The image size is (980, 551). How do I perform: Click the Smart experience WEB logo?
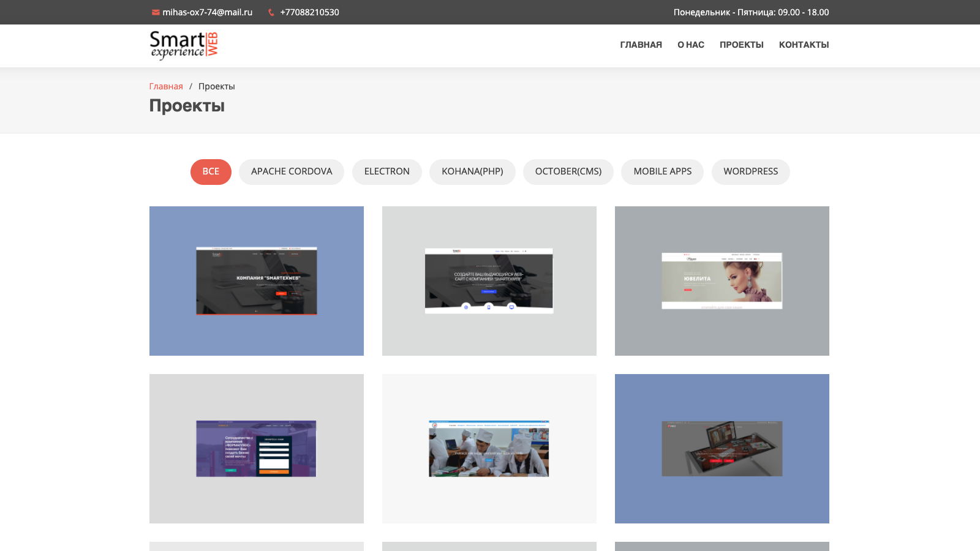point(184,45)
